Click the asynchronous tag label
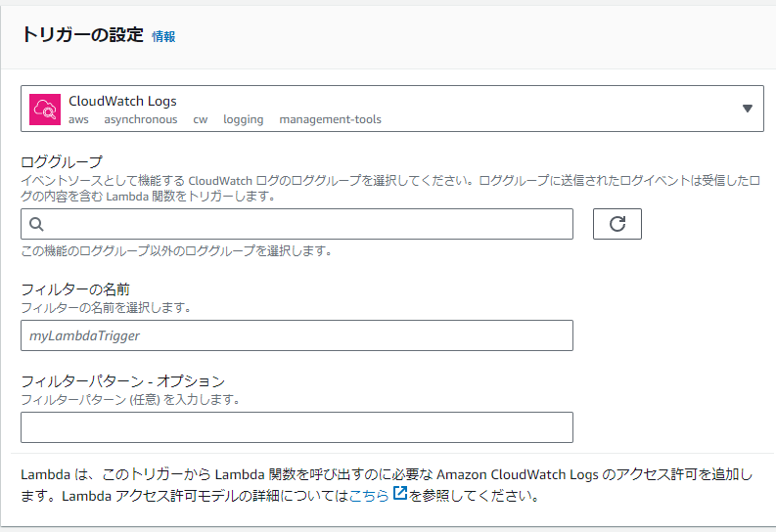This screenshot has height=532, width=776. tap(141, 119)
